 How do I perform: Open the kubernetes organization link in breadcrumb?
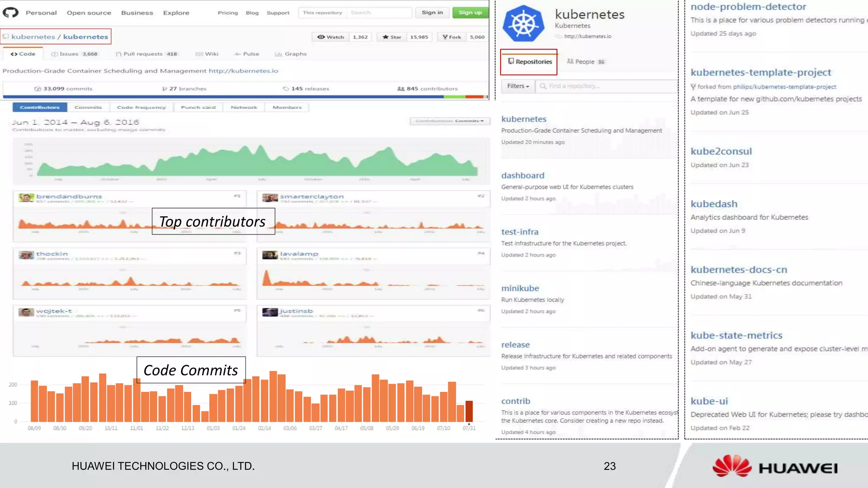(33, 36)
